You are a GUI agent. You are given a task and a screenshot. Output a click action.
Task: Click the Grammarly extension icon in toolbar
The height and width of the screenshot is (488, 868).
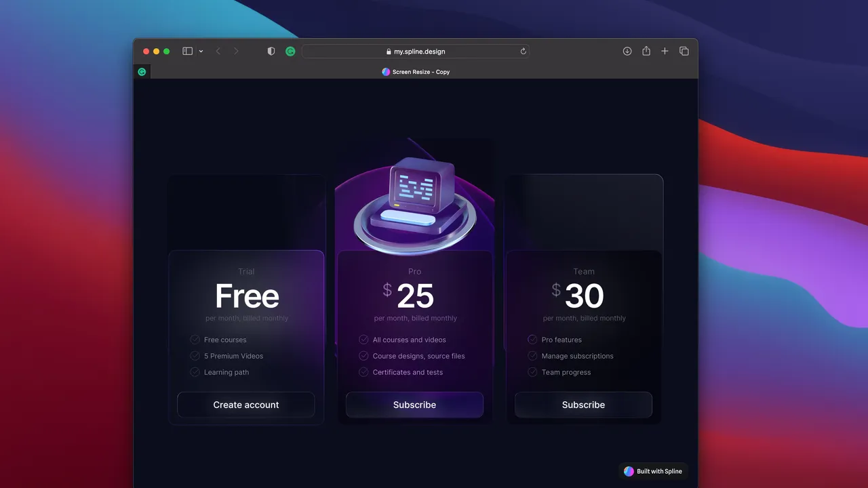click(290, 52)
